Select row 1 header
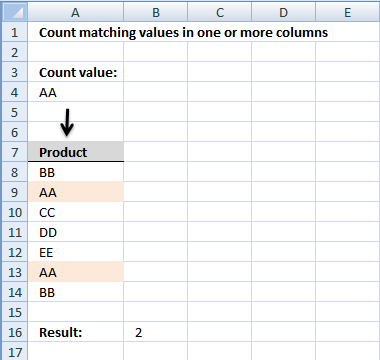This screenshot has width=380, height=360. (14, 32)
